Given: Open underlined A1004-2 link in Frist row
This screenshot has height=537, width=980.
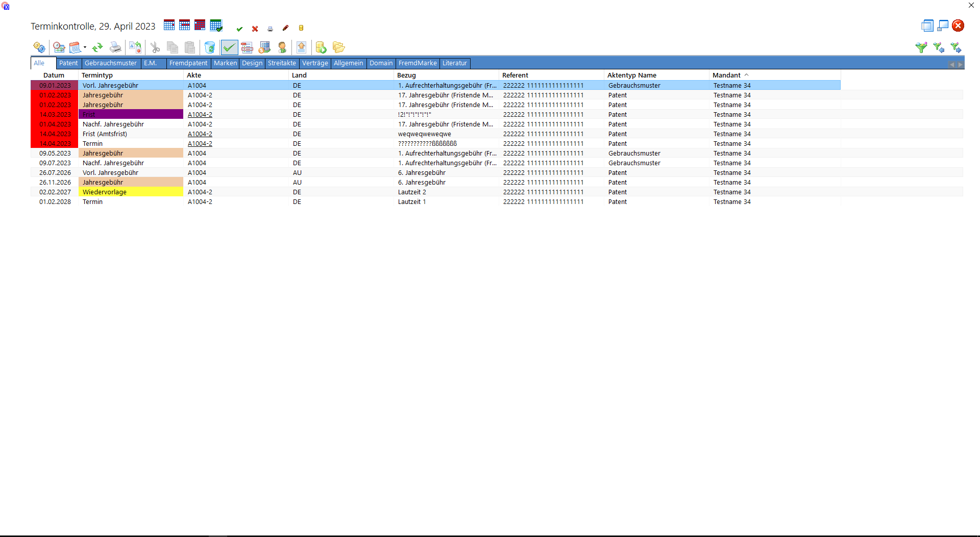Looking at the screenshot, I should tap(200, 115).
